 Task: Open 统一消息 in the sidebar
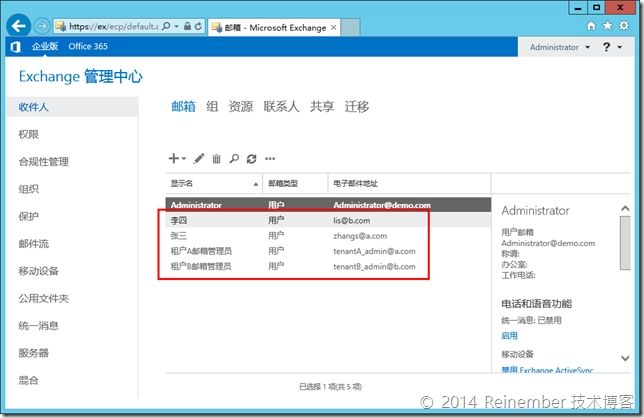point(38,326)
